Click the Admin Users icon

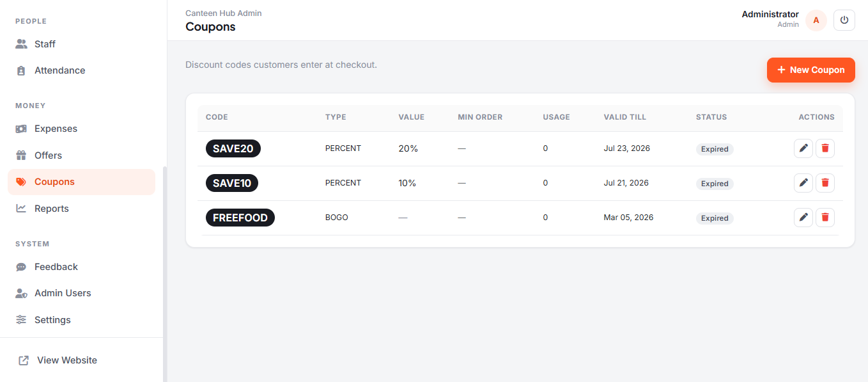[x=22, y=293]
